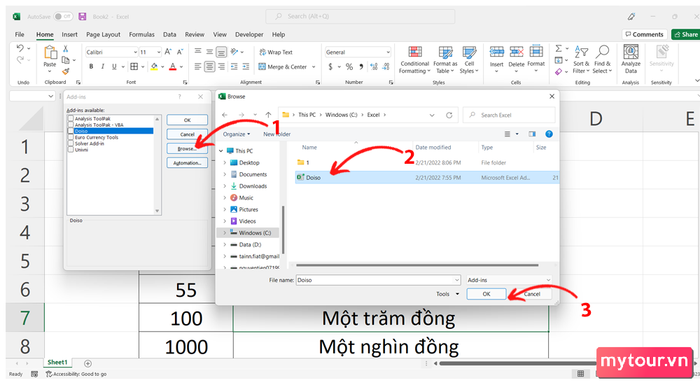Refresh the Excel folder in Browse dialog
This screenshot has width=700, height=387.
449,115
